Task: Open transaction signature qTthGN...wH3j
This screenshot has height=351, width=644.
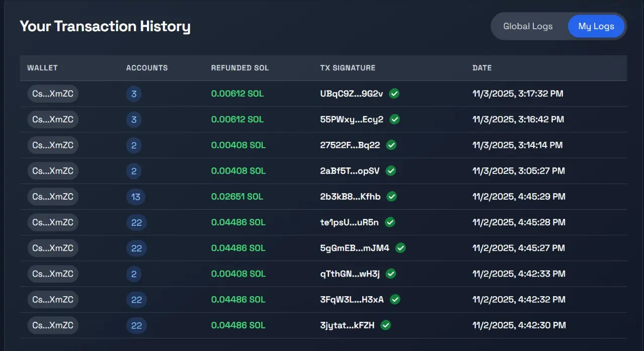Action: [350, 274]
